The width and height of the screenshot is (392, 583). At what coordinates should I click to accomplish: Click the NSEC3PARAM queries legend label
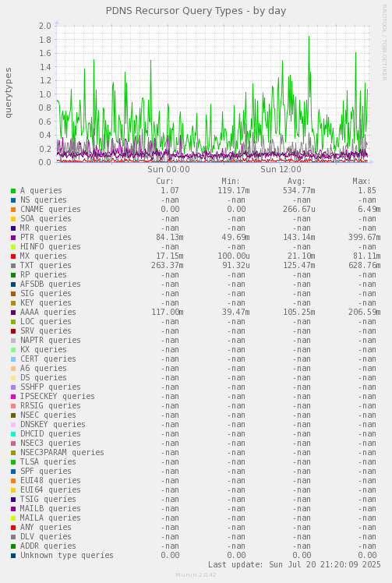62,453
